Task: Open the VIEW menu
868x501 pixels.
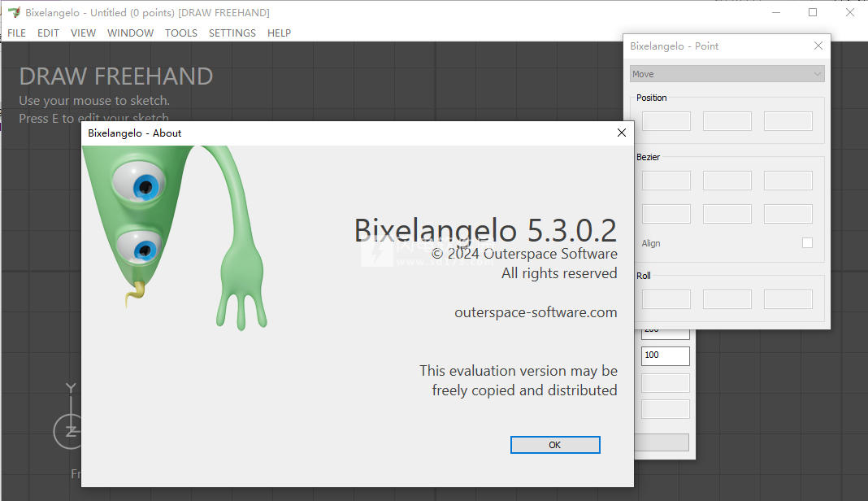Action: [83, 33]
